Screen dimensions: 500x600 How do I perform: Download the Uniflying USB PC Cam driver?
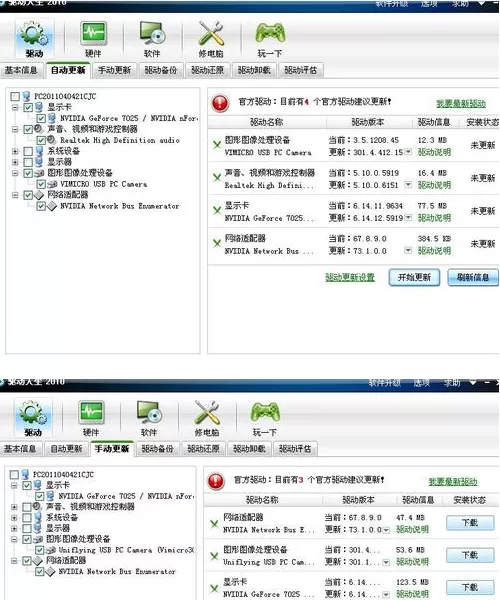click(x=470, y=555)
